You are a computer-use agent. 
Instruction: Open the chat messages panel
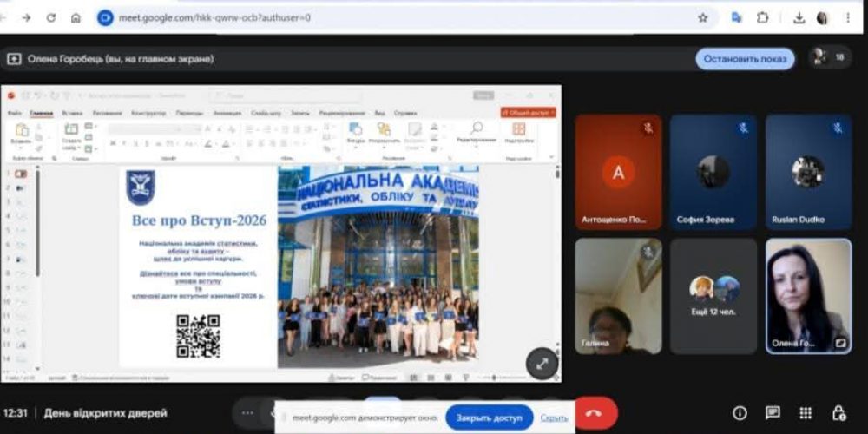pyautogui.click(x=773, y=413)
